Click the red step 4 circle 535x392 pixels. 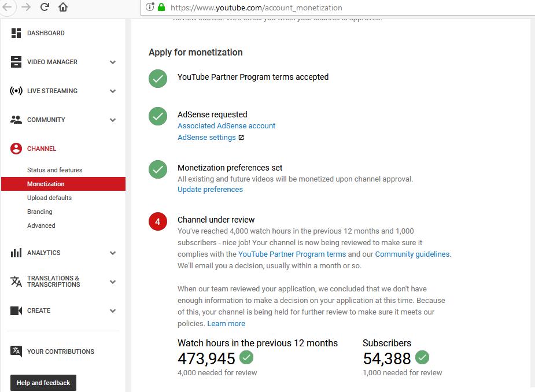158,221
